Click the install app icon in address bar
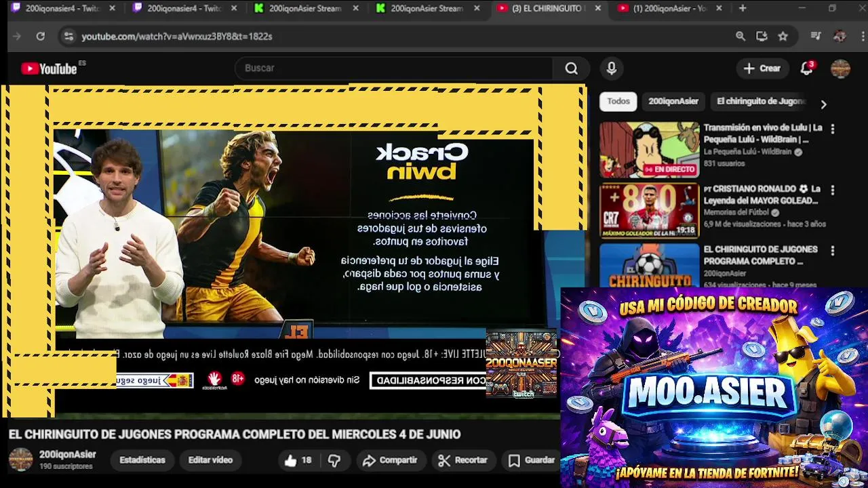Image resolution: width=868 pixels, height=488 pixels. coord(762,37)
